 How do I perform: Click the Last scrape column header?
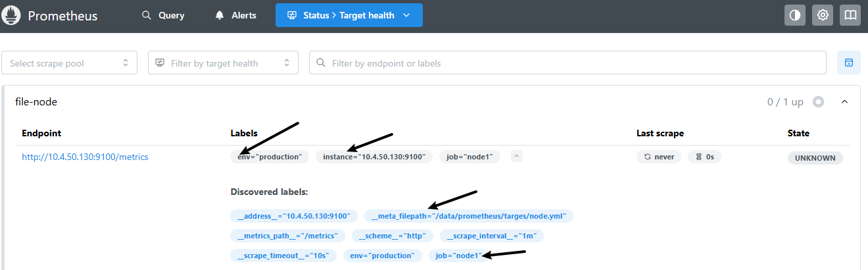(x=660, y=133)
